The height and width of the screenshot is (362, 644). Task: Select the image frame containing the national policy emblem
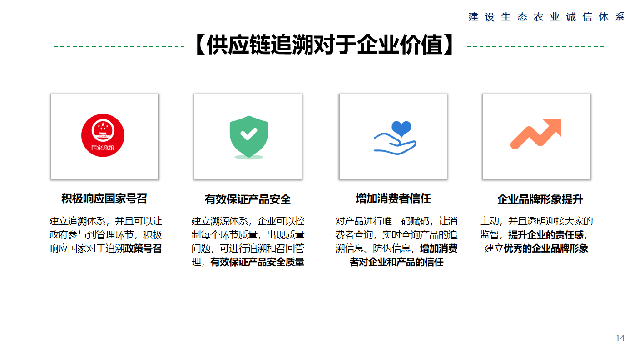point(104,137)
